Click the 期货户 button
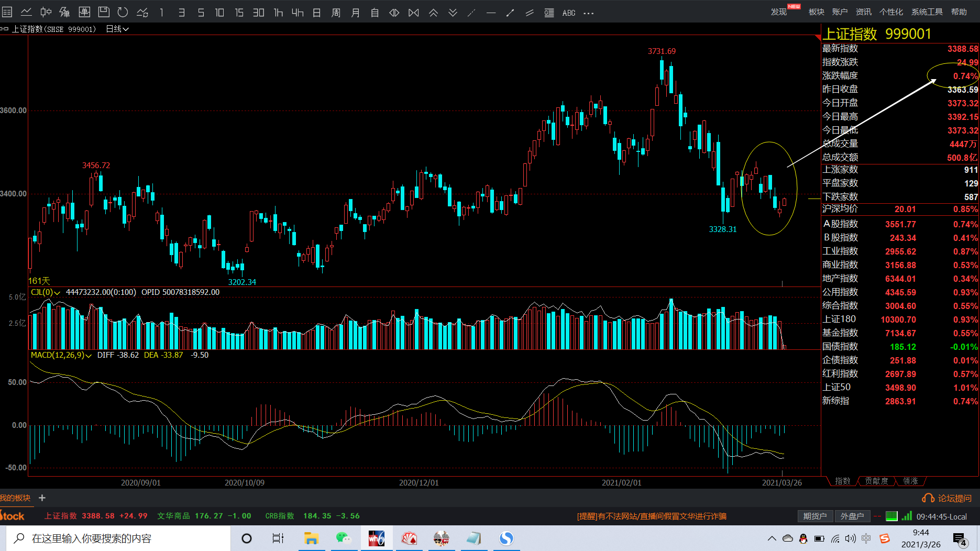The height and width of the screenshot is (551, 980). 815,516
